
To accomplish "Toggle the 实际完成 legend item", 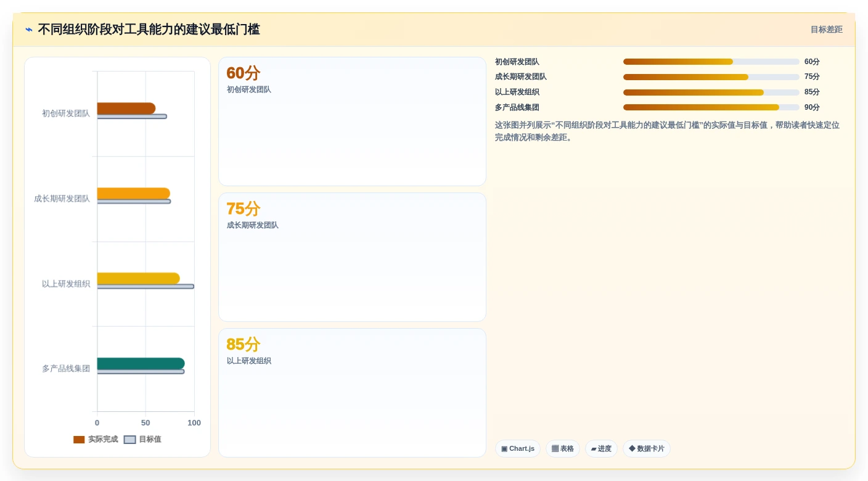I will tap(96, 440).
